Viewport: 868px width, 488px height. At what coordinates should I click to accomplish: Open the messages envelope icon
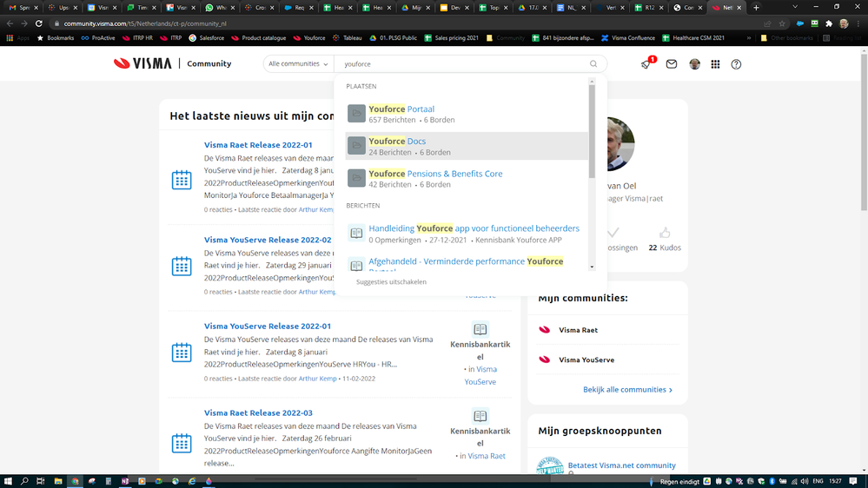coord(672,64)
